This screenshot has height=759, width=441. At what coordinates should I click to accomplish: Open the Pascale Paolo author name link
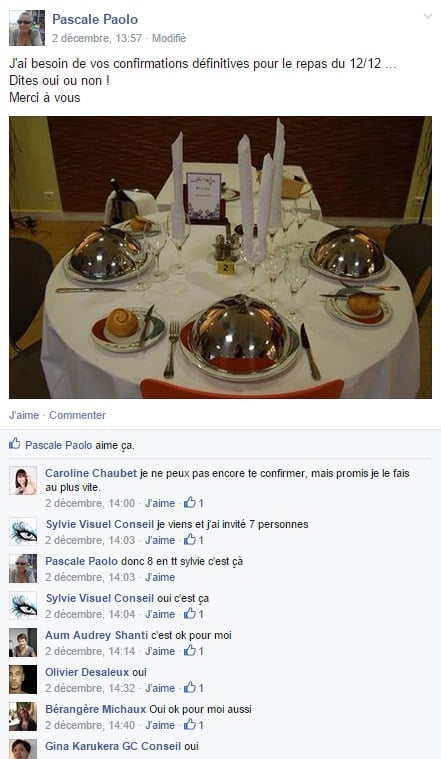tap(95, 19)
